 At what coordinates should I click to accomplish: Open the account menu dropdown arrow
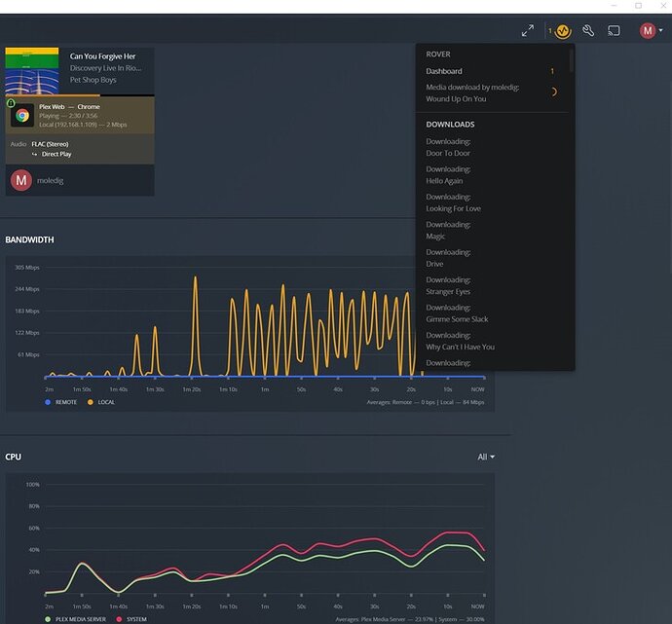[661, 30]
